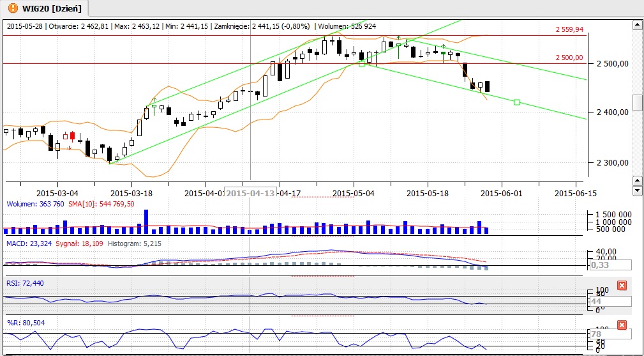Click the Max: 2 463,12 value in header

tap(137, 26)
